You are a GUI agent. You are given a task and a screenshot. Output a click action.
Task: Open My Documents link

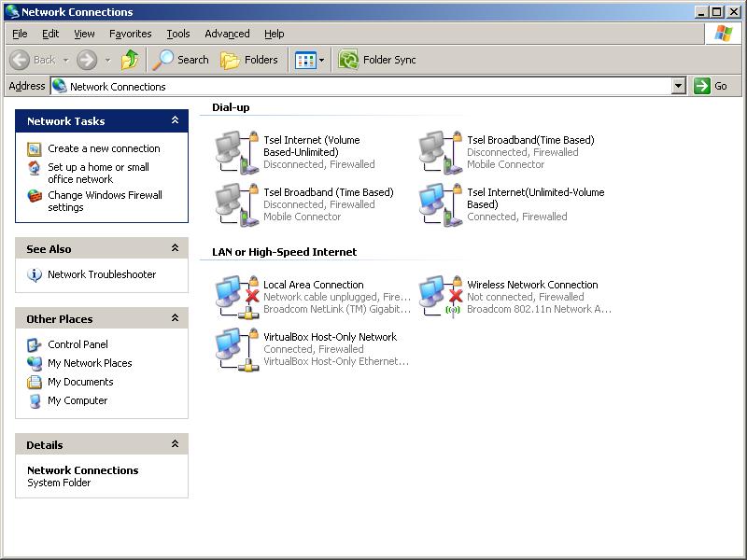[x=80, y=382]
